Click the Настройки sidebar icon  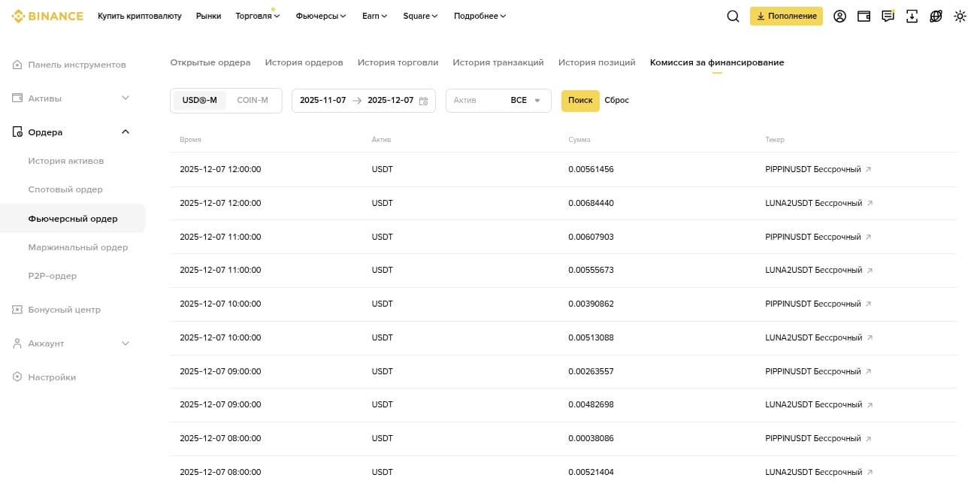(17, 377)
